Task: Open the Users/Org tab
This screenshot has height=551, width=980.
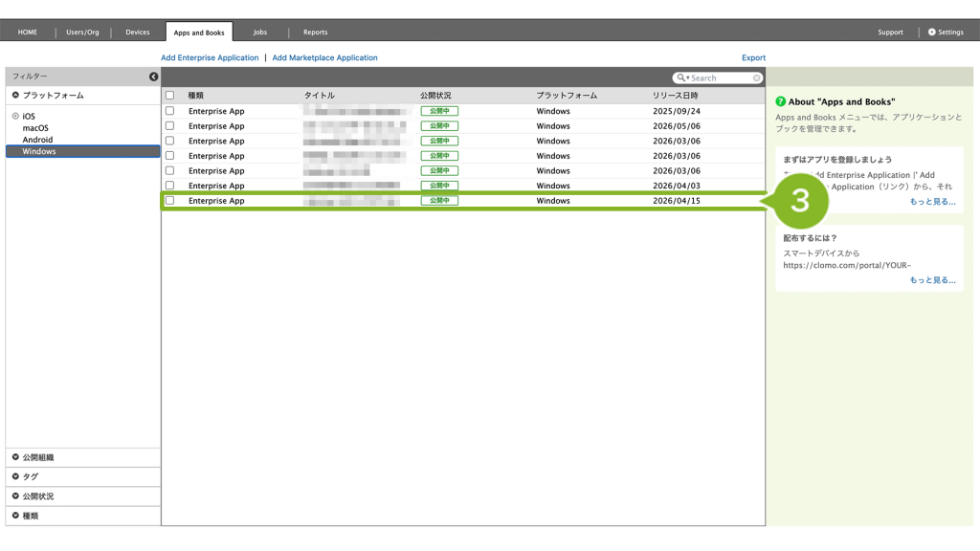Action: point(82,32)
